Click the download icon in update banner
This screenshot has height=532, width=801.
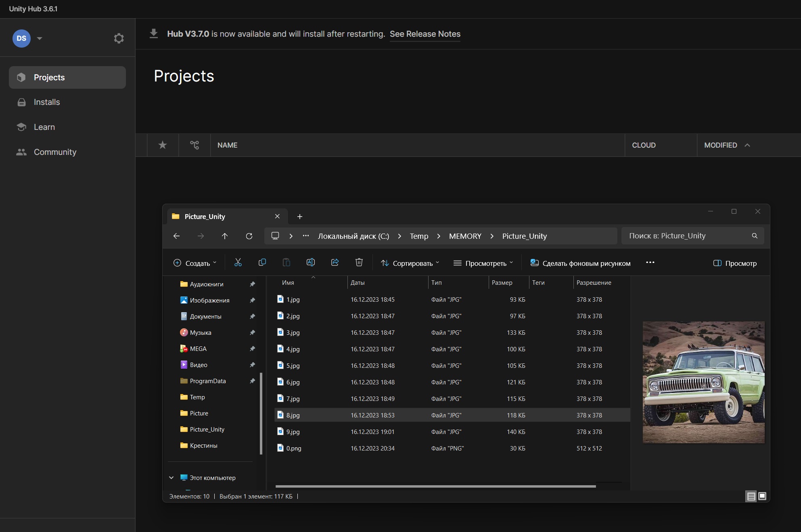pyautogui.click(x=154, y=33)
